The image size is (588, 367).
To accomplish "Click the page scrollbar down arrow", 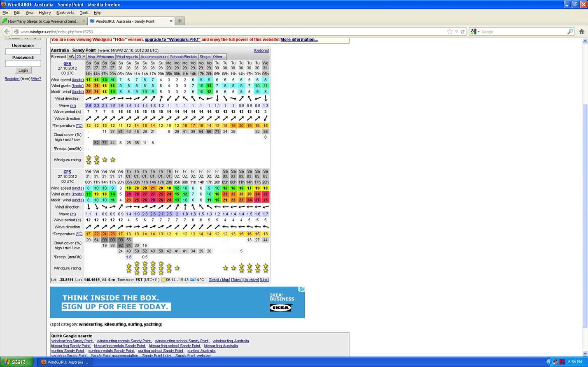I will tap(585, 353).
